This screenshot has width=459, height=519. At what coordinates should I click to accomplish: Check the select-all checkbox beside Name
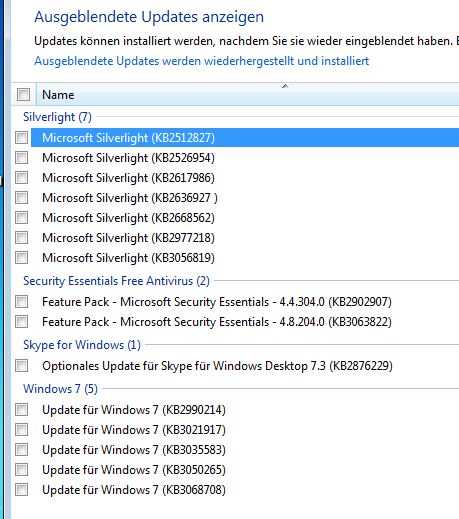(x=23, y=95)
